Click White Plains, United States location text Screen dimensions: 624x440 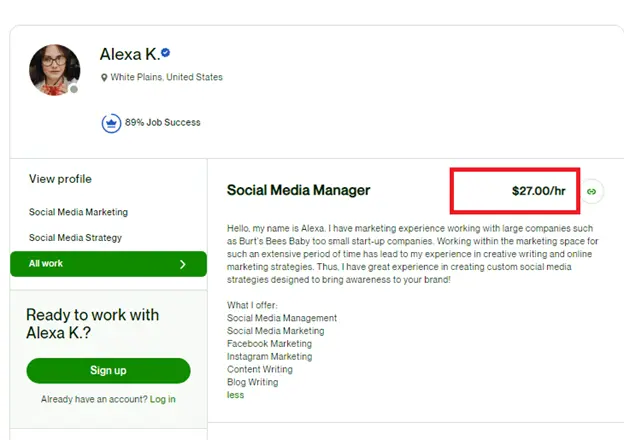(x=166, y=77)
